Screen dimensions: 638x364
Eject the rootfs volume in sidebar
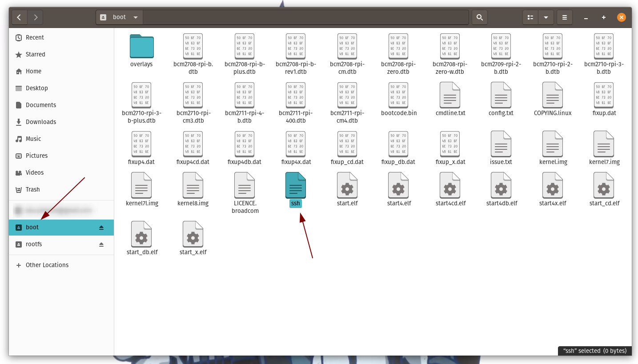[101, 244]
